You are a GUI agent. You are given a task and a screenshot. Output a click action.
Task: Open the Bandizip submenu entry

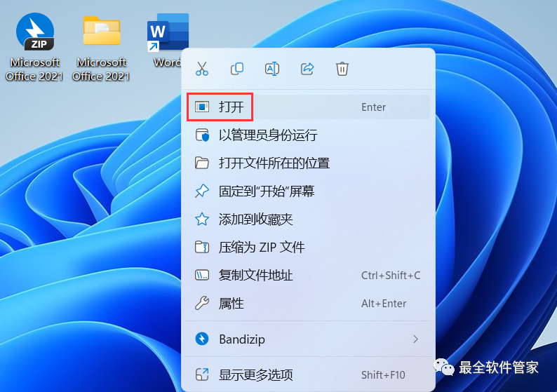tap(308, 339)
